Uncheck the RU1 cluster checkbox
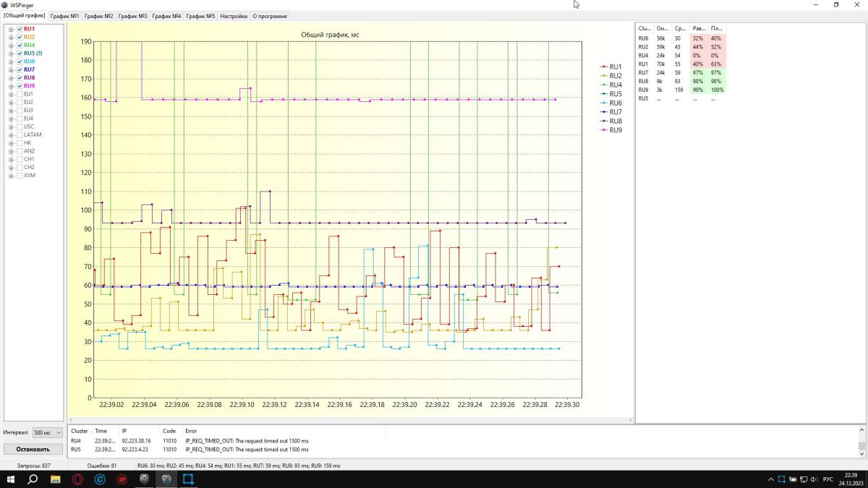The width and height of the screenshot is (868, 488). point(20,29)
